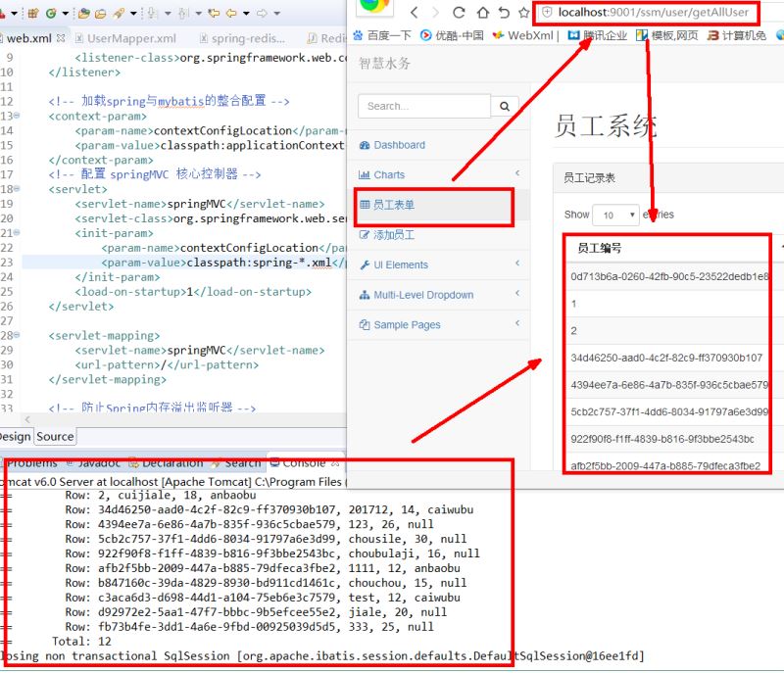Open the 优酷-中国 bookmark
Viewport: 784px width, 673px height.
(x=453, y=35)
